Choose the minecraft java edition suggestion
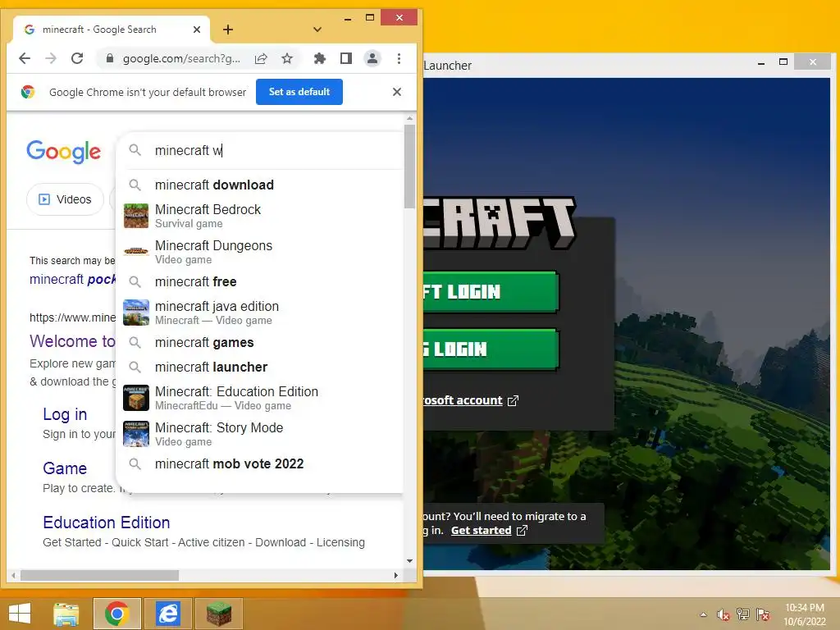 pyautogui.click(x=260, y=313)
